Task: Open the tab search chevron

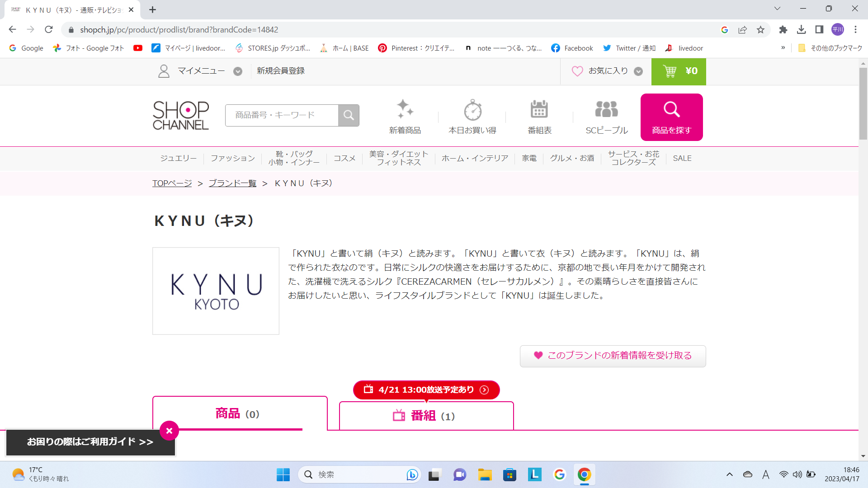Action: 777,9
